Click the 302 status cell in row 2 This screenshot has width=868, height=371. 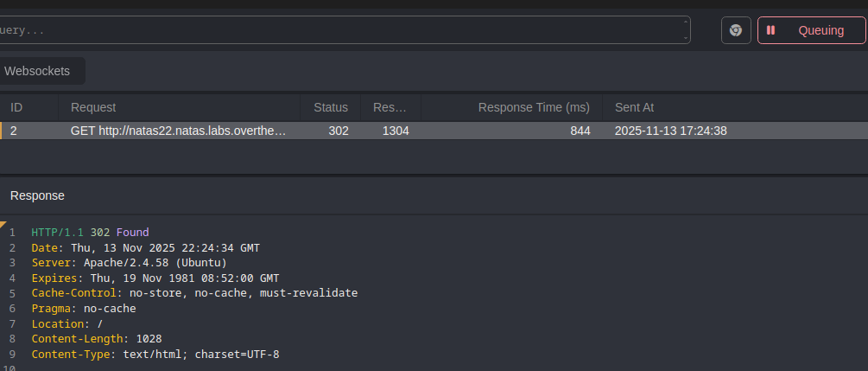[x=339, y=131]
